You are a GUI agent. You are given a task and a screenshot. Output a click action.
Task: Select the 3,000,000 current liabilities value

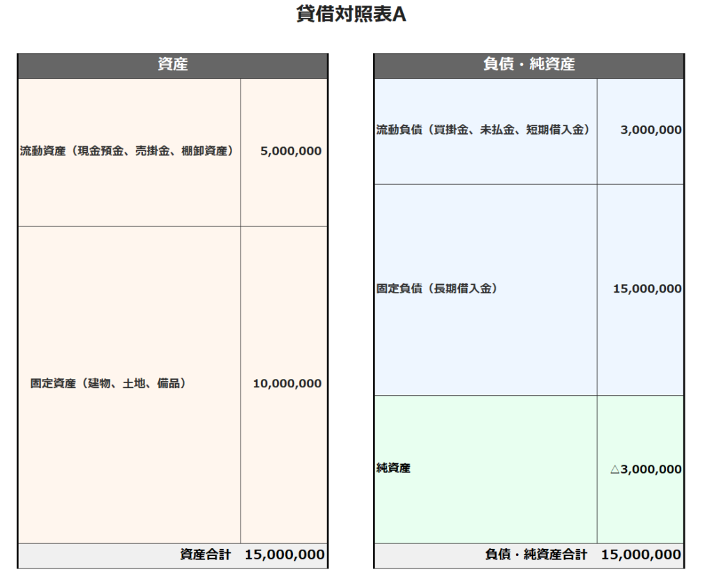(x=651, y=130)
